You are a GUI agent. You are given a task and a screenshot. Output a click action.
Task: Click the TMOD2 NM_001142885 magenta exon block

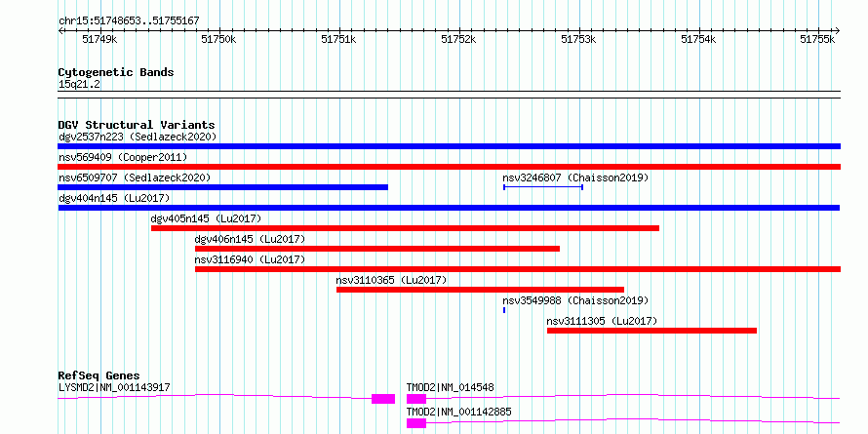416,423
